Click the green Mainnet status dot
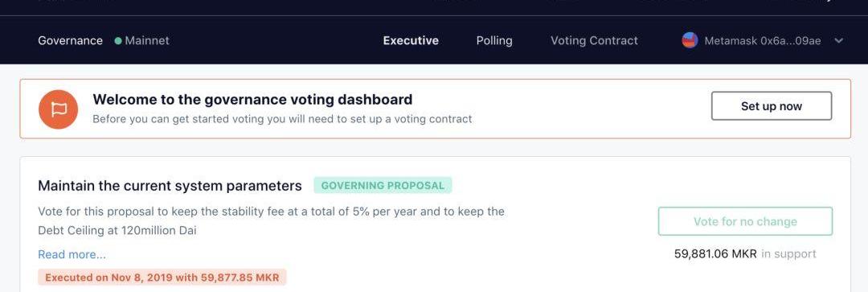This screenshot has height=292, width=868. click(118, 41)
